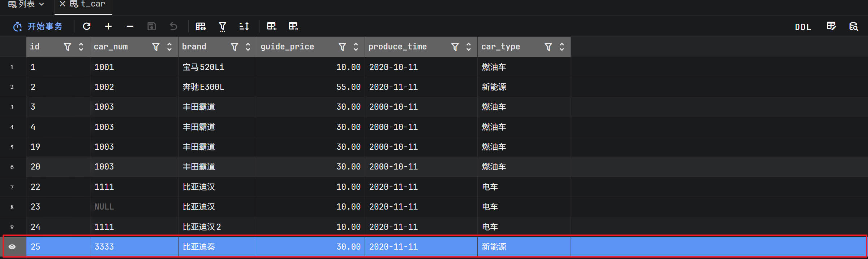The image size is (868, 259).
Task: Delete selected row with minus icon
Action: pos(130,26)
